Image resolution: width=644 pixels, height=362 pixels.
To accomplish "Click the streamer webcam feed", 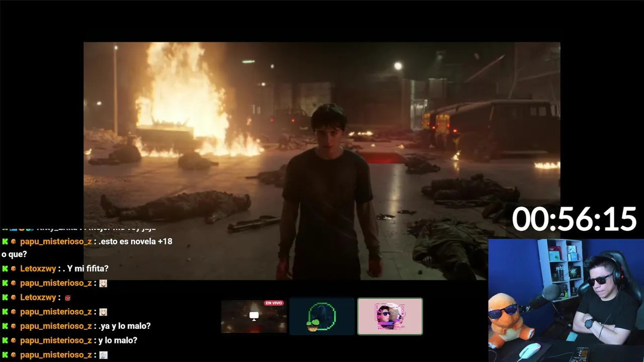I will [x=566, y=301].
